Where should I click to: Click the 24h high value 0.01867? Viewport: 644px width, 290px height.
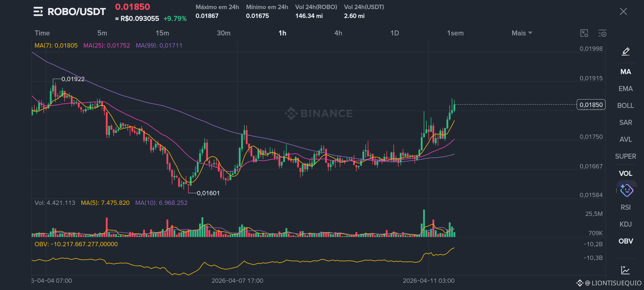207,16
